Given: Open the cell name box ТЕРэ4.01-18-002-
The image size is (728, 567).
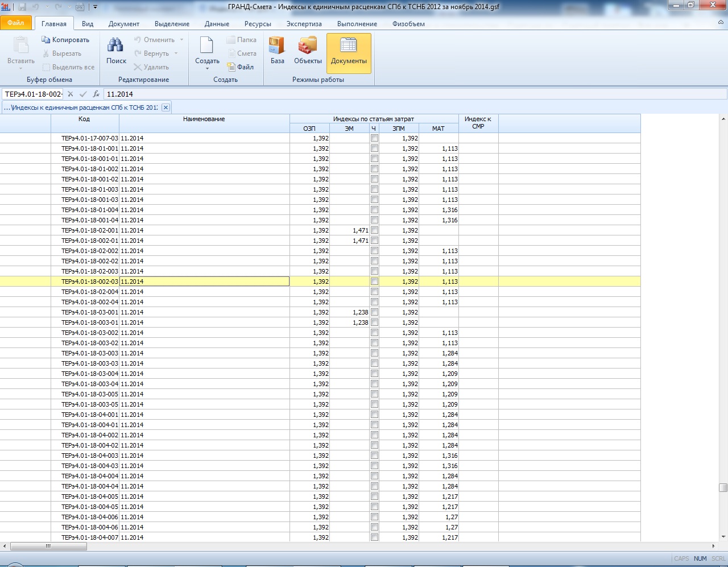Looking at the screenshot, I should click(33, 94).
